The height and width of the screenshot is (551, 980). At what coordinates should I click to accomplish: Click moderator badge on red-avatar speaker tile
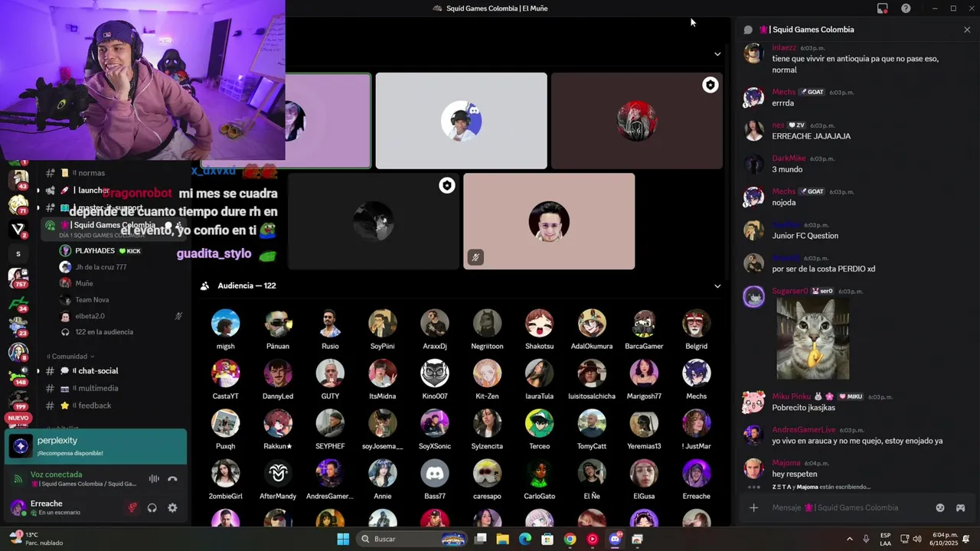pos(710,85)
